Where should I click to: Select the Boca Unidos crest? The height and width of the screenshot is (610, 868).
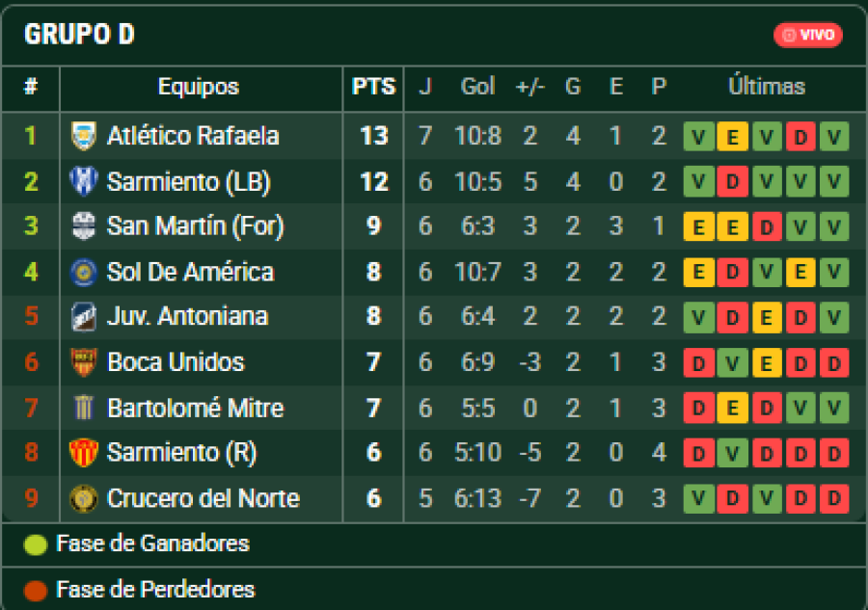click(x=84, y=362)
